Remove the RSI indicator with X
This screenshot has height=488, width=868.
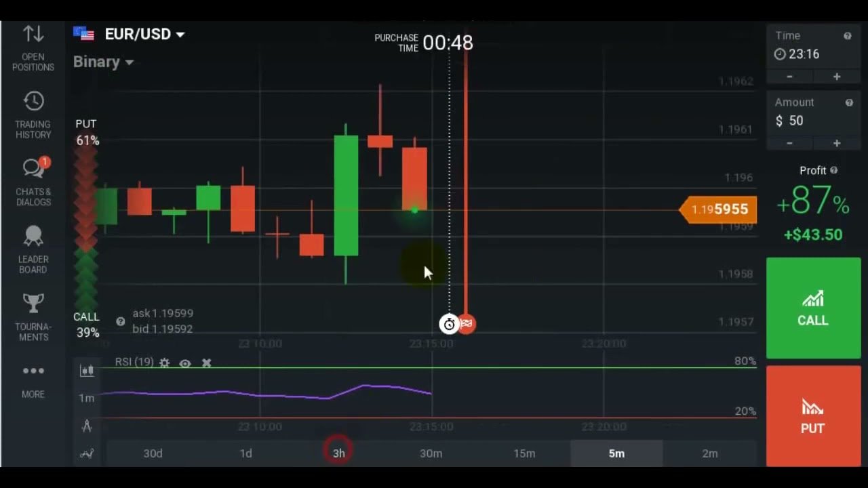click(206, 363)
